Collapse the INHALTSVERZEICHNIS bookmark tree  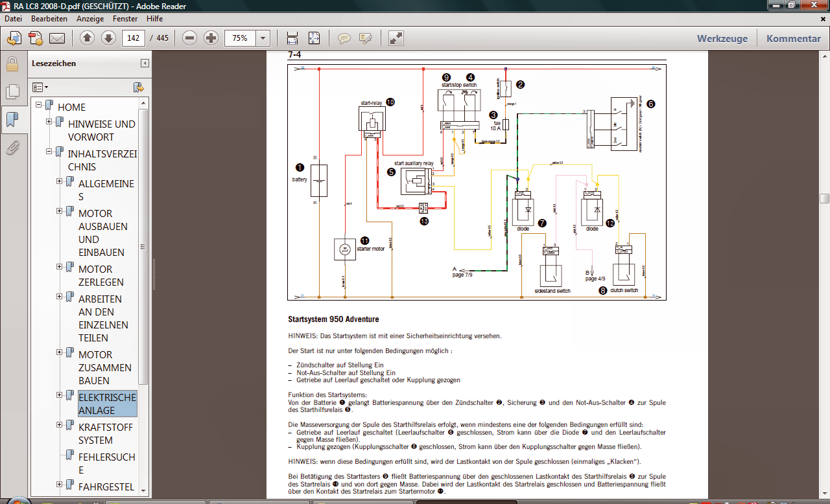(49, 152)
